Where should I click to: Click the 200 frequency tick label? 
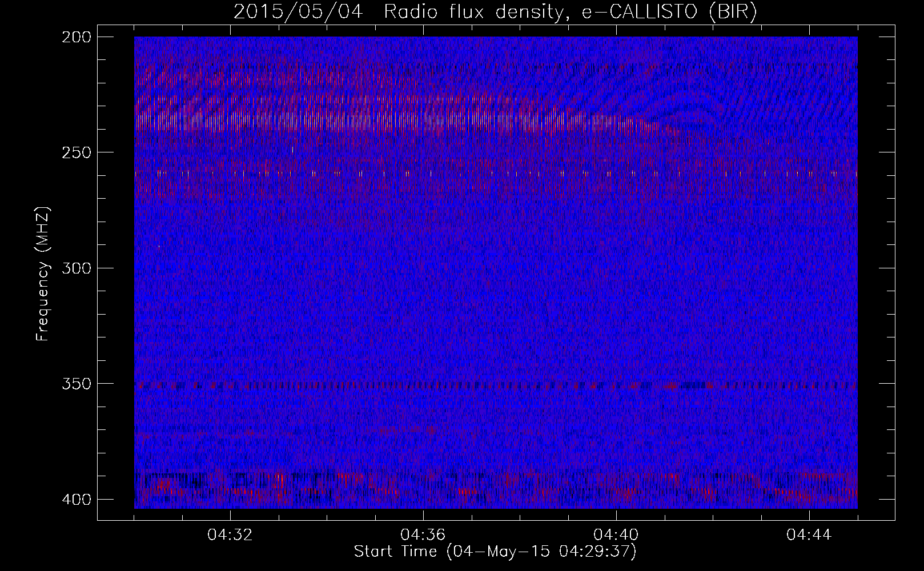pos(76,37)
